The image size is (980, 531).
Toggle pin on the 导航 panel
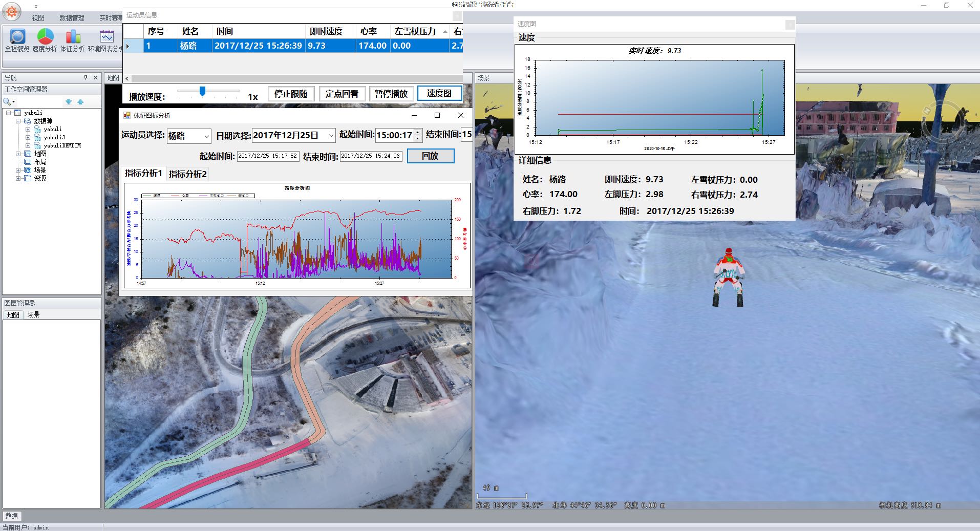86,78
